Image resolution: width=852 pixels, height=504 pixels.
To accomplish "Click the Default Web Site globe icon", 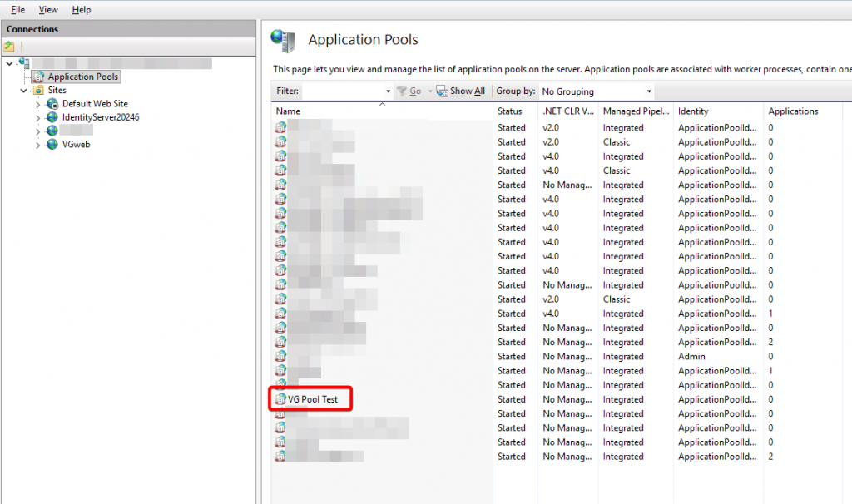I will (x=52, y=104).
